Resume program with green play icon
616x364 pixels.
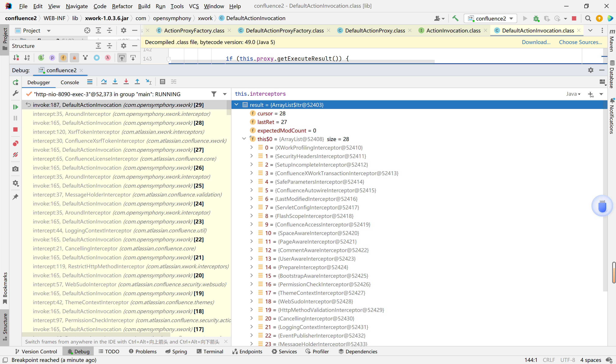(x=15, y=107)
